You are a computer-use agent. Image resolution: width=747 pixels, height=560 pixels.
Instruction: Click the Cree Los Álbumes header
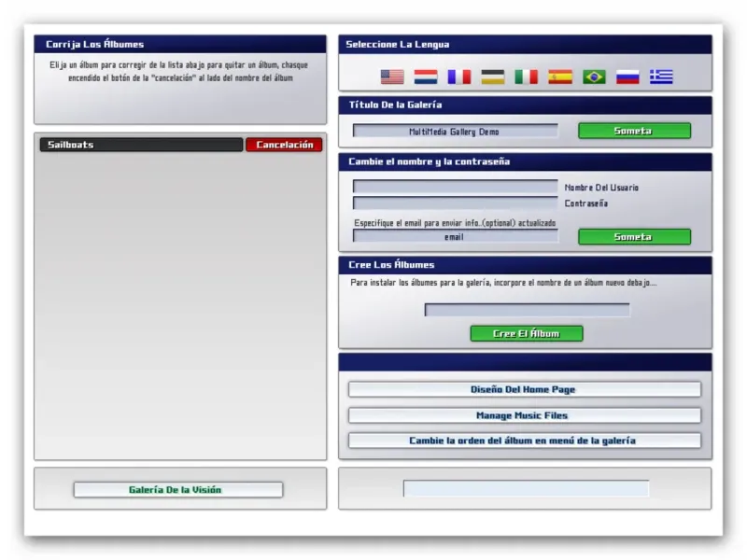pos(526,265)
